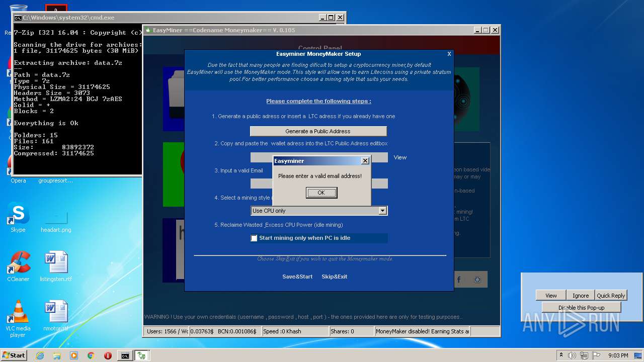Select nmotor.rtf desktop file
The image size is (644, 362).
(x=56, y=316)
